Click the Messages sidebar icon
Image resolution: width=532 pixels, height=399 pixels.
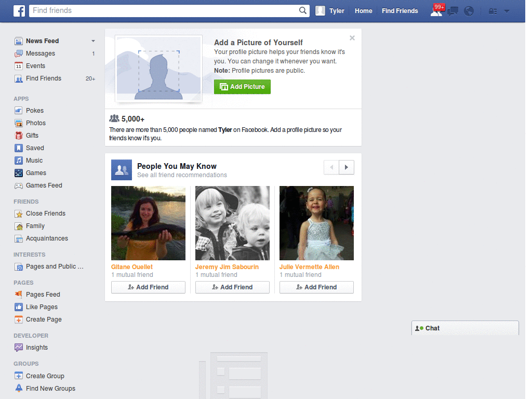click(19, 54)
